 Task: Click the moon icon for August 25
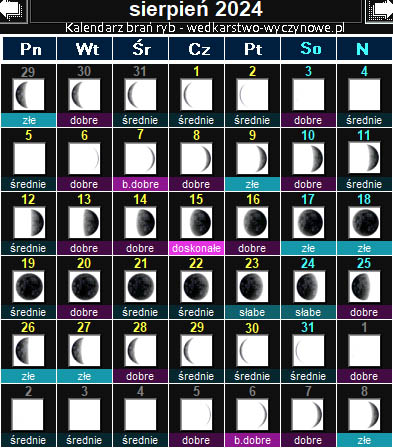tap(364, 287)
